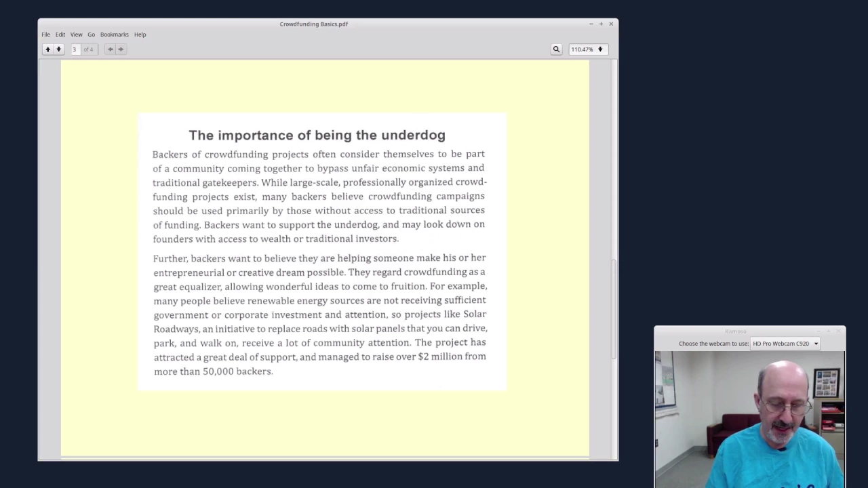The image size is (868, 488).
Task: Click the webcam video preview in Kamoso
Action: 749,419
